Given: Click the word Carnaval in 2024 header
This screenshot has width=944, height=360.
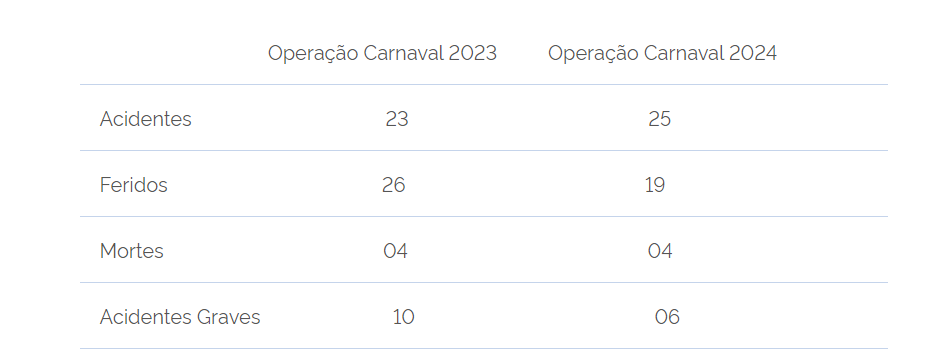Looking at the screenshot, I should (684, 54).
